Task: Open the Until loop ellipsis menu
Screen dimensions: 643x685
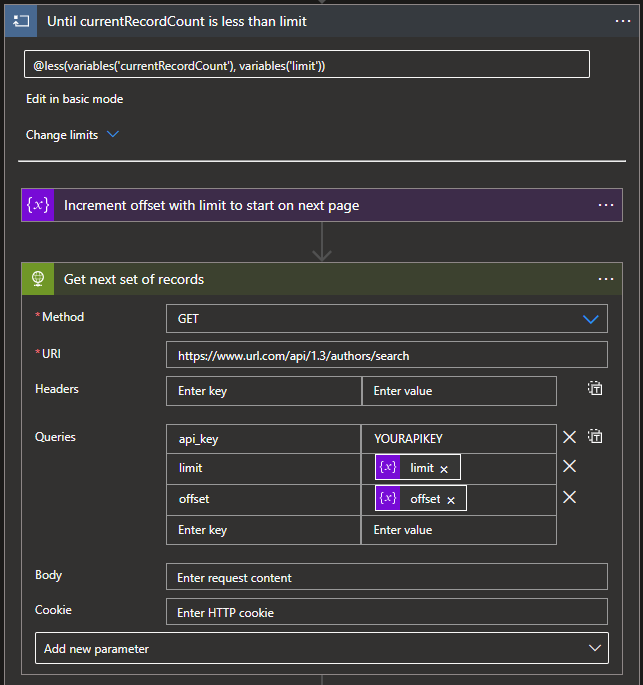Action: [x=622, y=21]
